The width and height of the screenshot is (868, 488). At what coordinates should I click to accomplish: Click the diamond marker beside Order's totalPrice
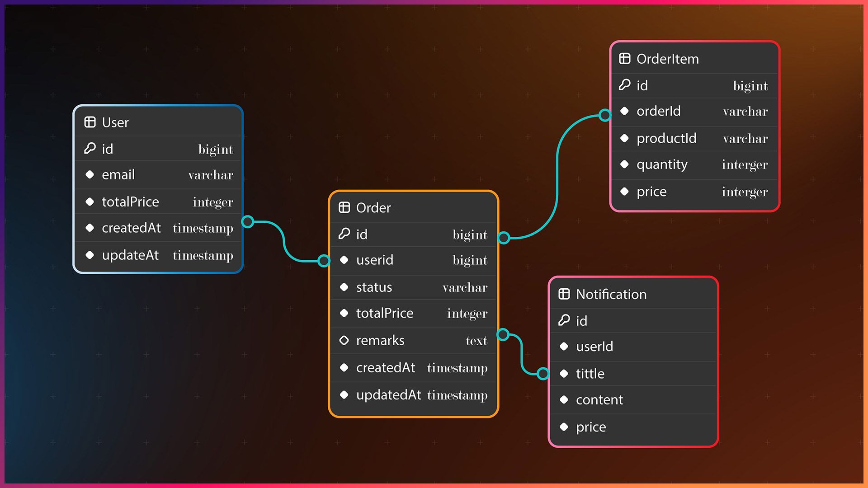click(344, 313)
